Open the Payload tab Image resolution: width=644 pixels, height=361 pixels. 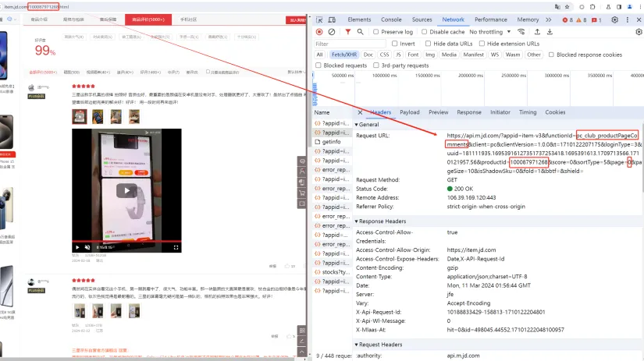tap(409, 112)
